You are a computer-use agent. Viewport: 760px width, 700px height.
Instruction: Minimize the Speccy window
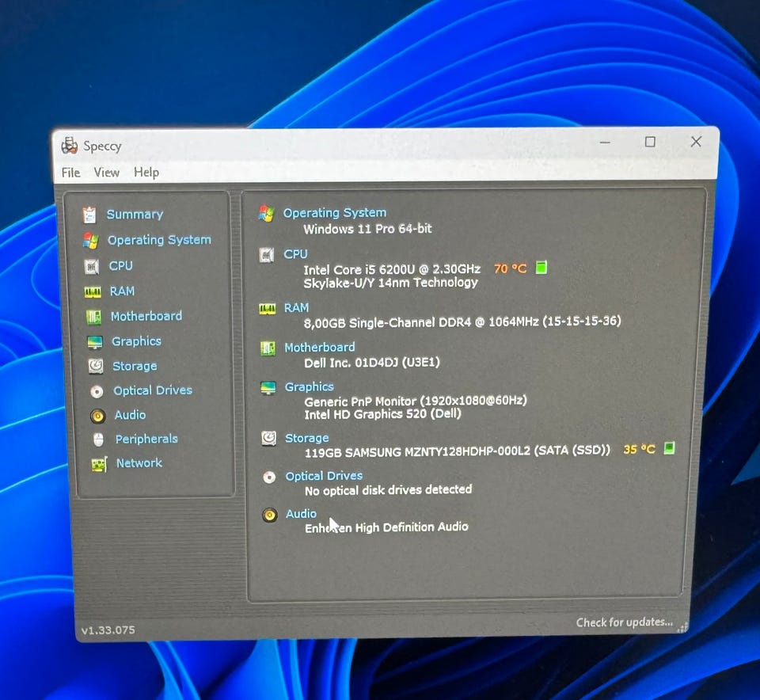(x=604, y=142)
